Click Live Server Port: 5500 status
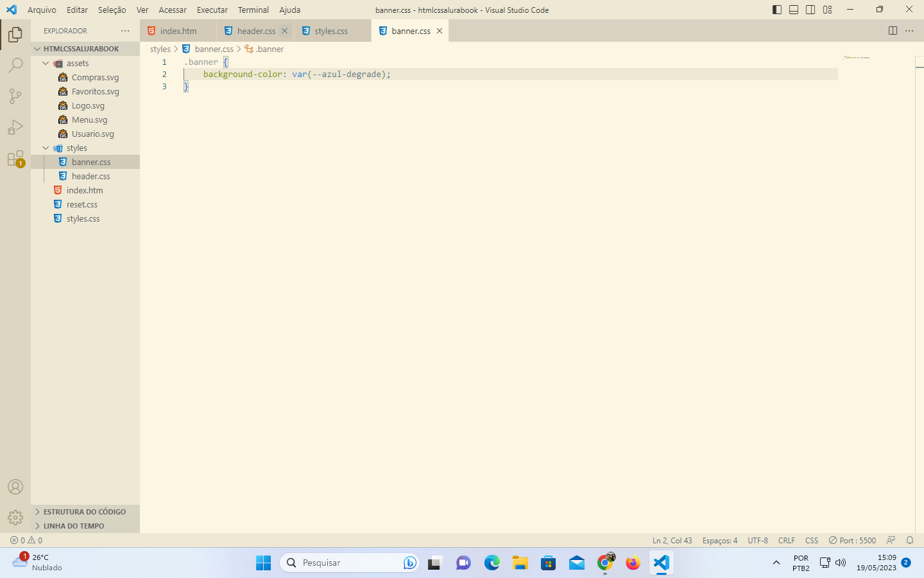924x578 pixels. click(852, 540)
